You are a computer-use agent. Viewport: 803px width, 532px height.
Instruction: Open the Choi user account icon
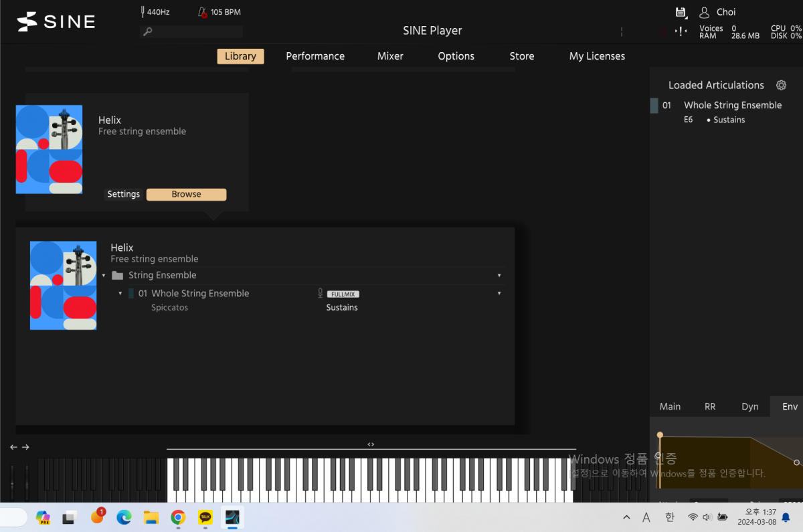tap(704, 12)
